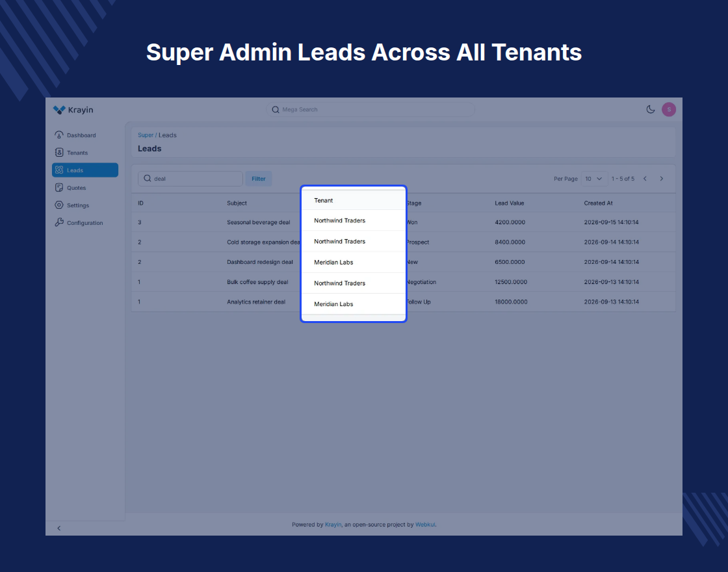728x572 pixels.
Task: Open the Filter panel
Action: 259,179
